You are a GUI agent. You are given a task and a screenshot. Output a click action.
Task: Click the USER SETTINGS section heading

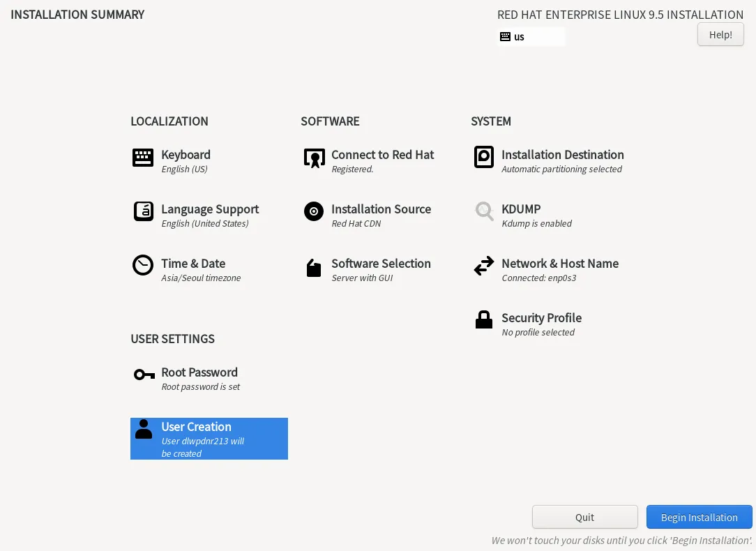(x=172, y=339)
